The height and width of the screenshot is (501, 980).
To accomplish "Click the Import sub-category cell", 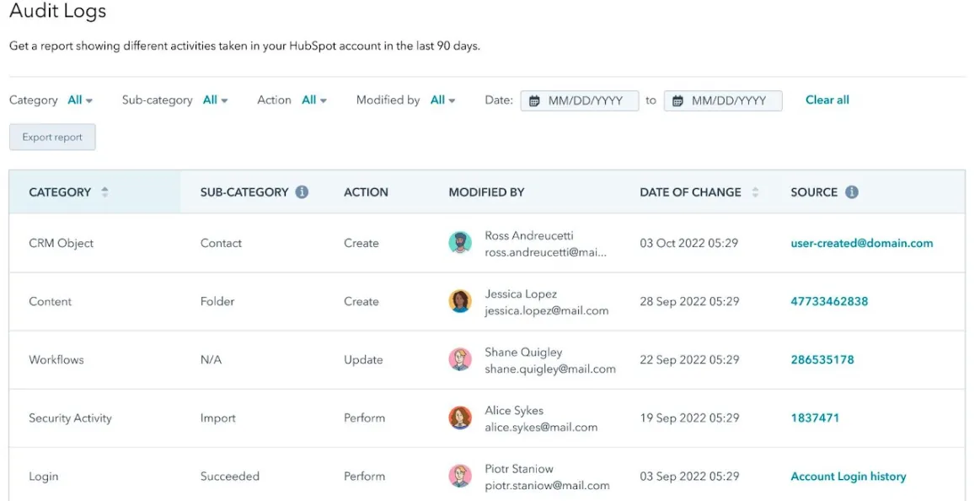I will point(217,418).
